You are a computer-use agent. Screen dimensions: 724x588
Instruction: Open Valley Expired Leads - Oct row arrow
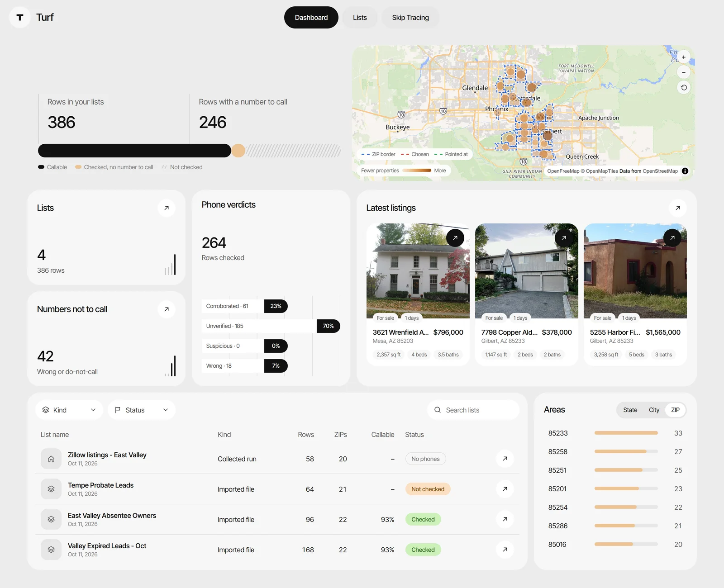tap(505, 550)
